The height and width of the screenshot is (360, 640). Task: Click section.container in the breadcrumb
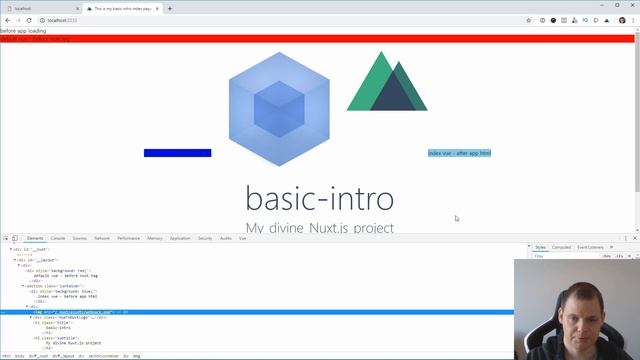(x=104, y=356)
